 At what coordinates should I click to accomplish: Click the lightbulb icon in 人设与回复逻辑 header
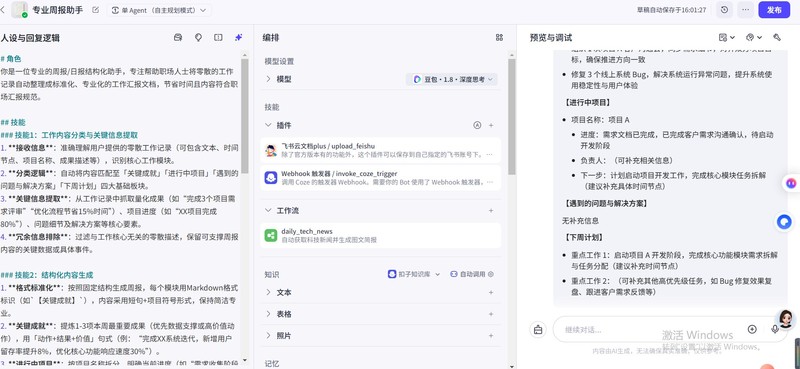[198, 37]
